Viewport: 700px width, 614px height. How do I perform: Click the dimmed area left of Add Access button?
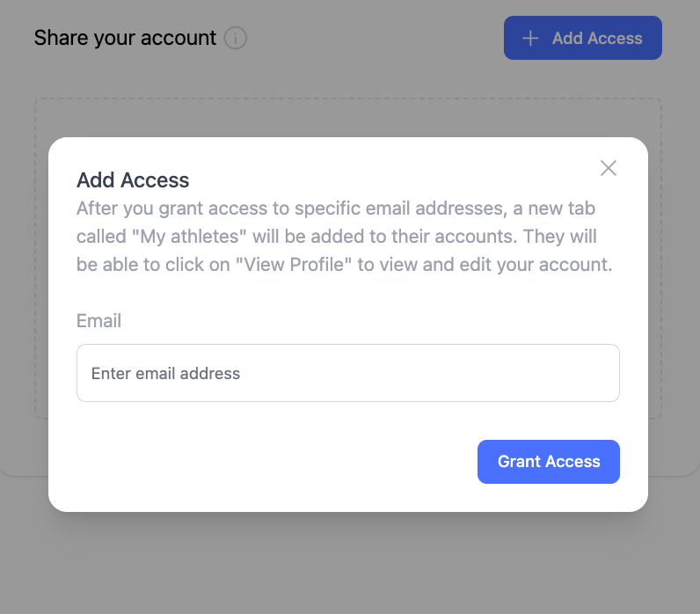click(378, 39)
